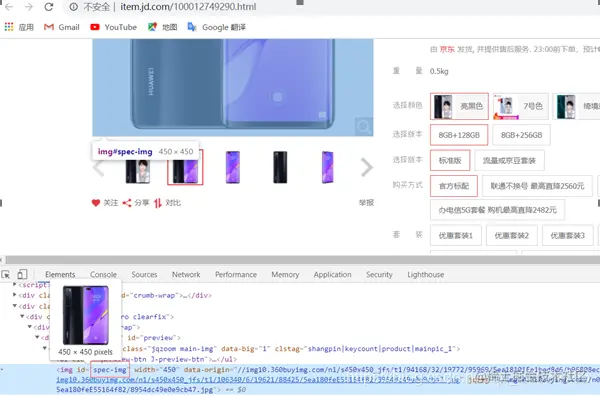Click the magnifier zoom icon on product image
Screen dimensions: 600x396
click(x=364, y=126)
